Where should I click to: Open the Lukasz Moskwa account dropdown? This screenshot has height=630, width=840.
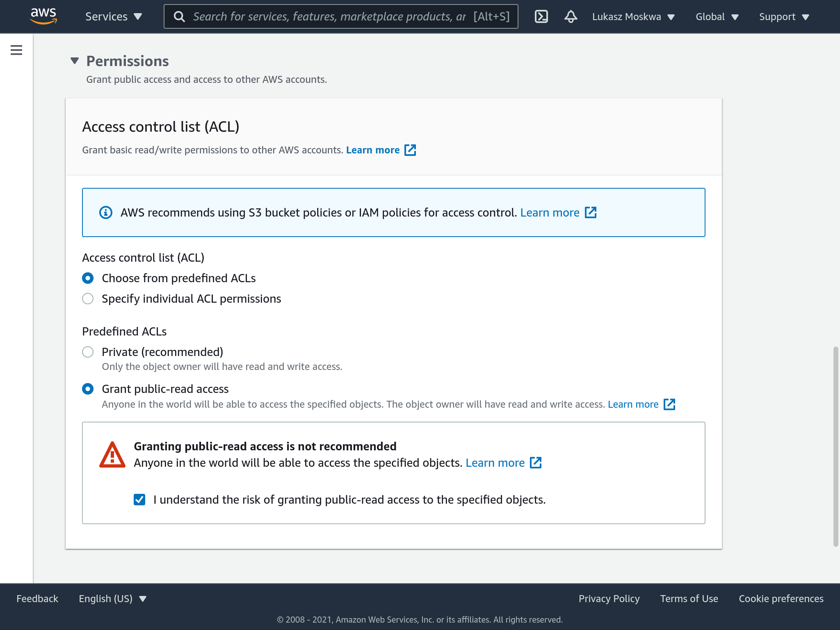click(x=633, y=17)
